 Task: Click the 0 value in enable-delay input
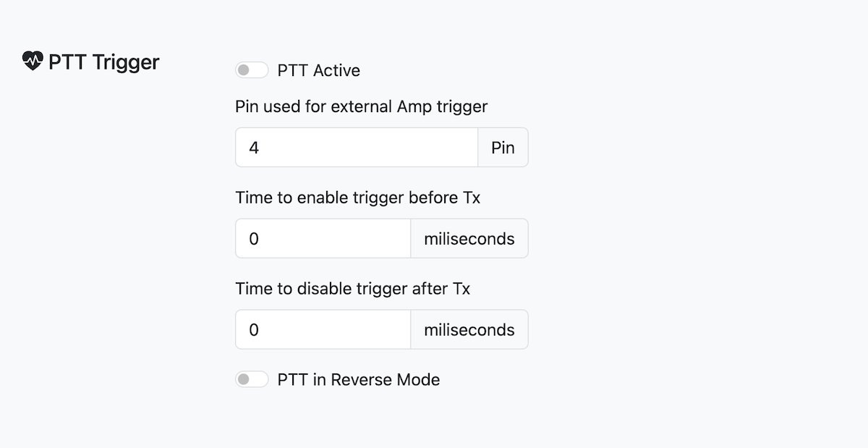(x=254, y=239)
